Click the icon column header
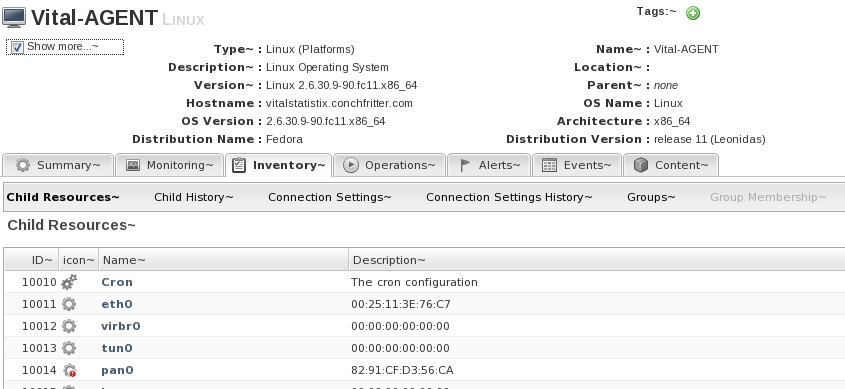Image resolution: width=845 pixels, height=389 pixels. (x=79, y=260)
